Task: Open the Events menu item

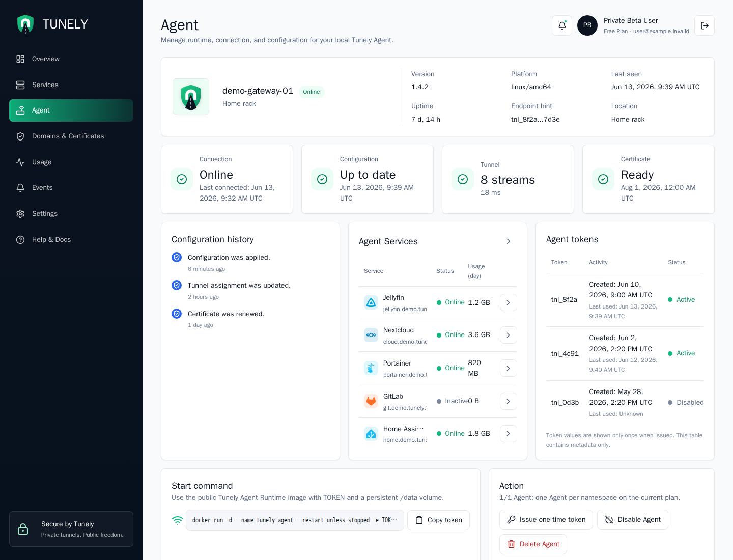Action: pos(71,188)
